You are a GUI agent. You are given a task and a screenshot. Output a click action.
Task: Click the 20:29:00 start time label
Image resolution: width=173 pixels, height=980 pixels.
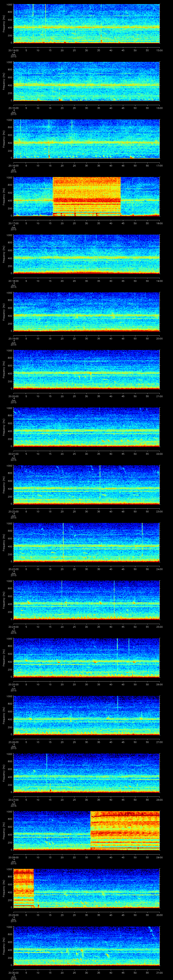pos(13,915)
